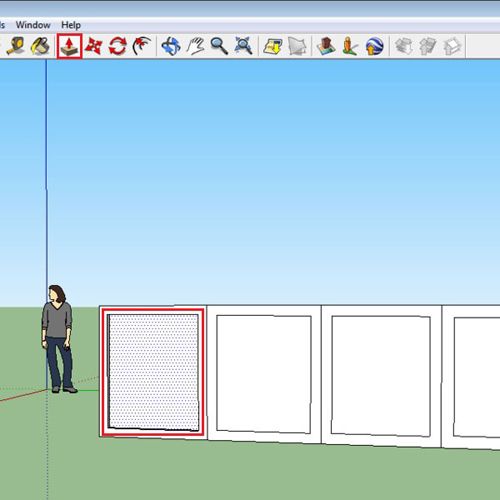Preview model in Google Earth
500x500 pixels.
tap(374, 46)
